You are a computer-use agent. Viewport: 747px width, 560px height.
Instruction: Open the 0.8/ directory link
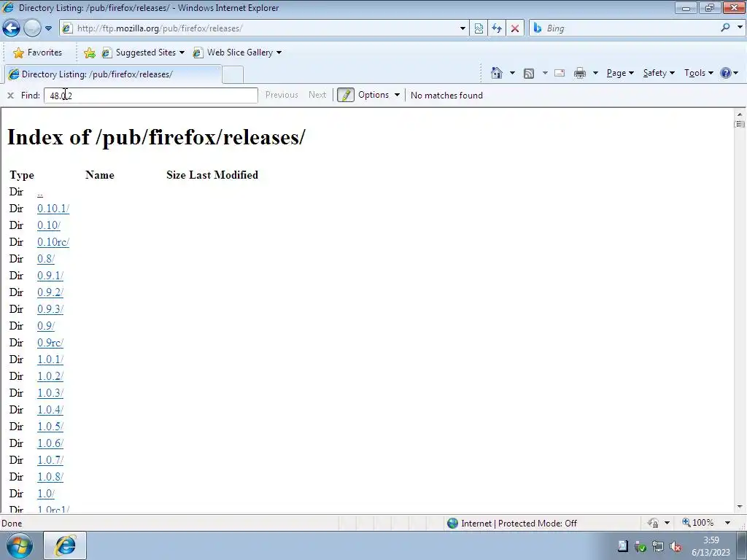pos(46,259)
